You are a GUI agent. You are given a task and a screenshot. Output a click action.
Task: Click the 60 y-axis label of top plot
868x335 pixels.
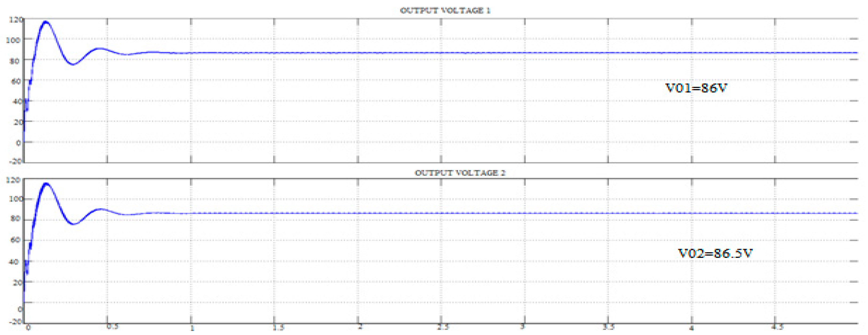15,81
